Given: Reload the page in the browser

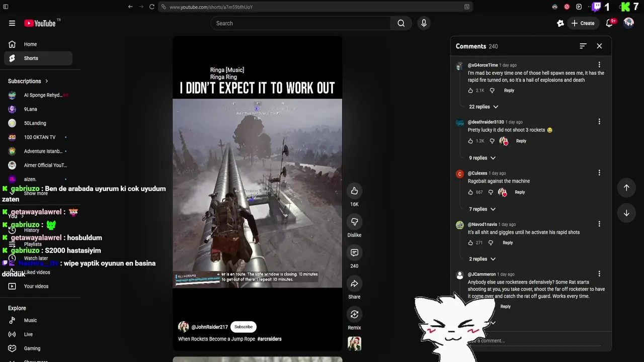Looking at the screenshot, I should [x=152, y=7].
